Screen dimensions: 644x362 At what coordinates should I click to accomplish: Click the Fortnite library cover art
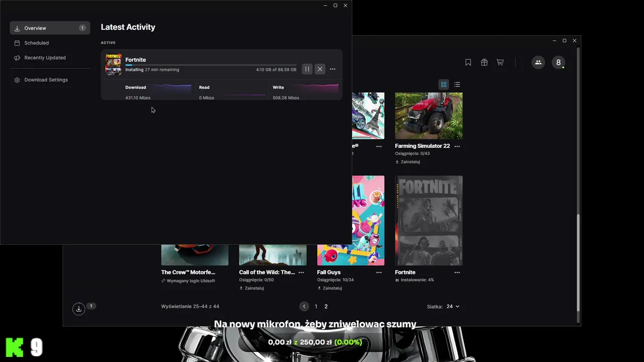point(429,220)
